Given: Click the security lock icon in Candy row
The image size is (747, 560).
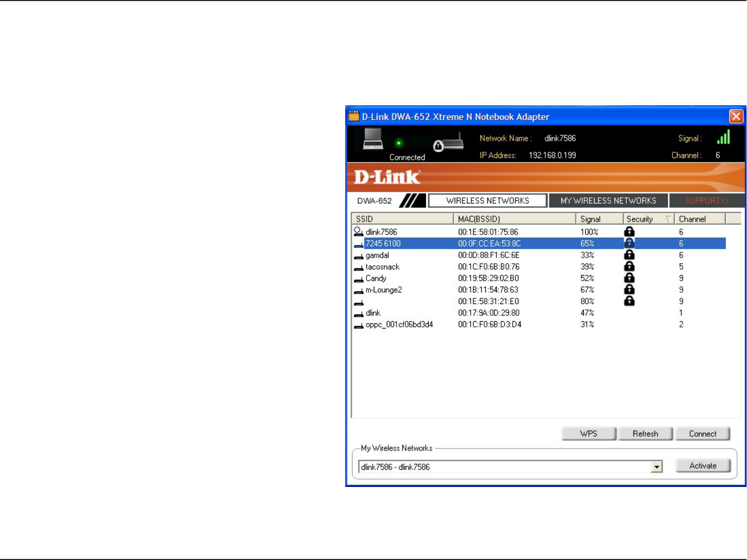Looking at the screenshot, I should (x=629, y=278).
